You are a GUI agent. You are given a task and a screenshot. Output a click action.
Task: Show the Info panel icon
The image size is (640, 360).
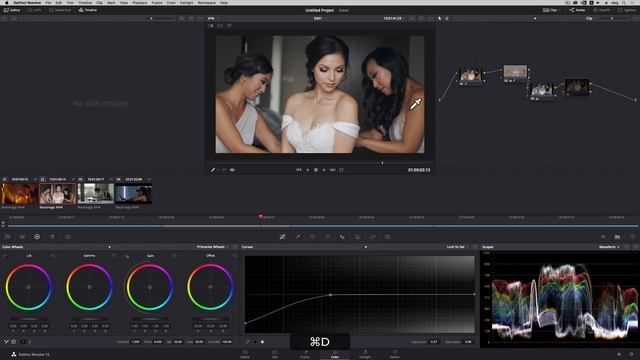pos(633,237)
